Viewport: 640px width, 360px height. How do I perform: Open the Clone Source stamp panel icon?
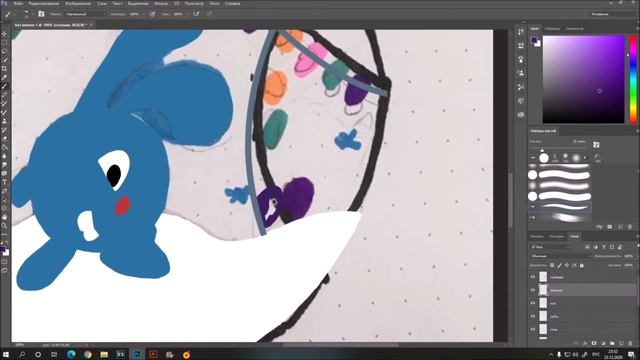pos(521,73)
